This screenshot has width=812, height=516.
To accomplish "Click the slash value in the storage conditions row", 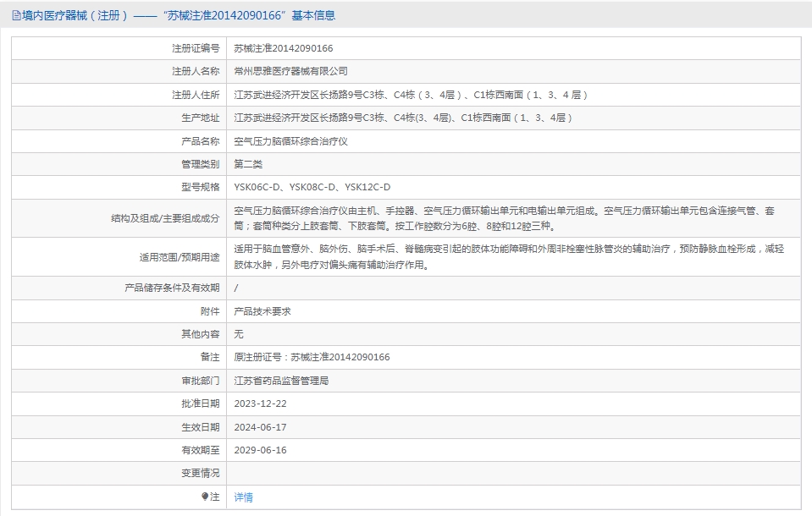I will (x=236, y=288).
